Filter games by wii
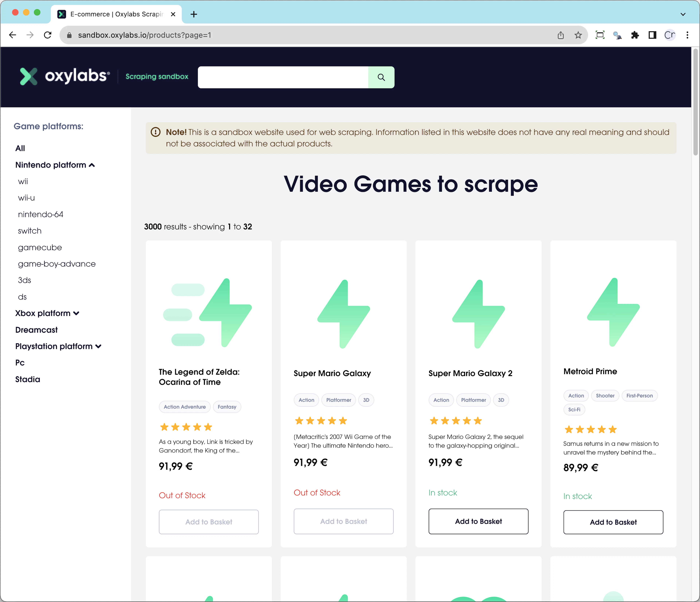Image resolution: width=700 pixels, height=602 pixels. [23, 181]
